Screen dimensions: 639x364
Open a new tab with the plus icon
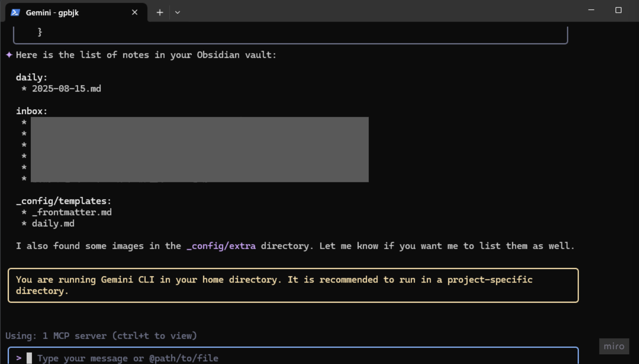click(x=159, y=12)
